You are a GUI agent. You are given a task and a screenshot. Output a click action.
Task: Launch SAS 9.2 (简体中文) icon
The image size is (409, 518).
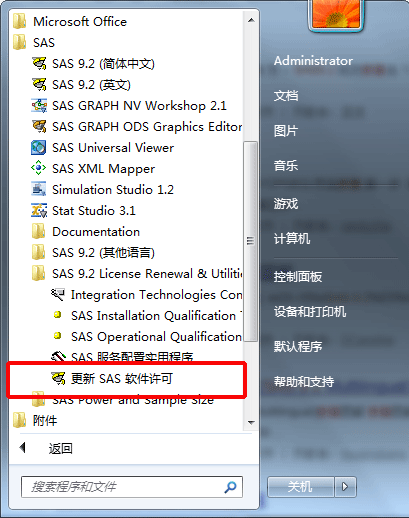[39, 63]
